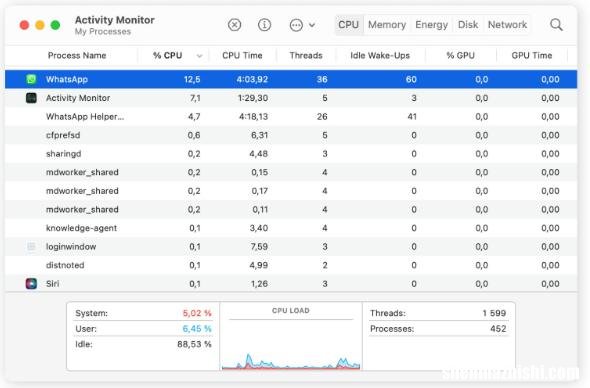Click CPU time 1:29,30 cell
The height and width of the screenshot is (388, 590).
(x=253, y=98)
